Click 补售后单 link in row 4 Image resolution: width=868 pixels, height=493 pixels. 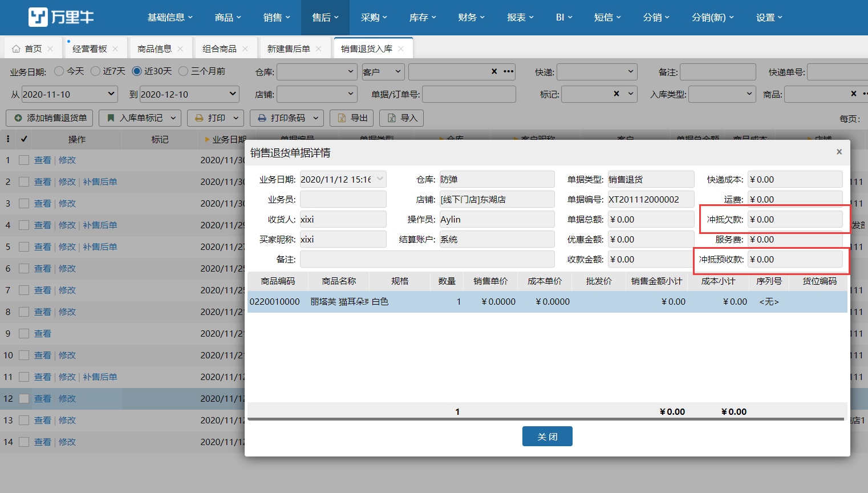(x=100, y=225)
